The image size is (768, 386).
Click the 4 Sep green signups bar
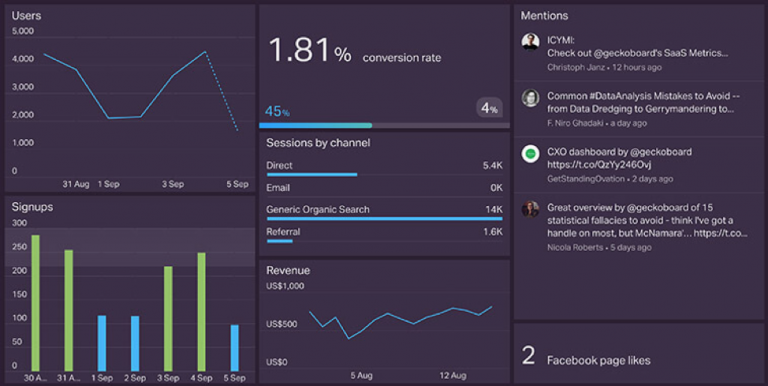click(201, 312)
